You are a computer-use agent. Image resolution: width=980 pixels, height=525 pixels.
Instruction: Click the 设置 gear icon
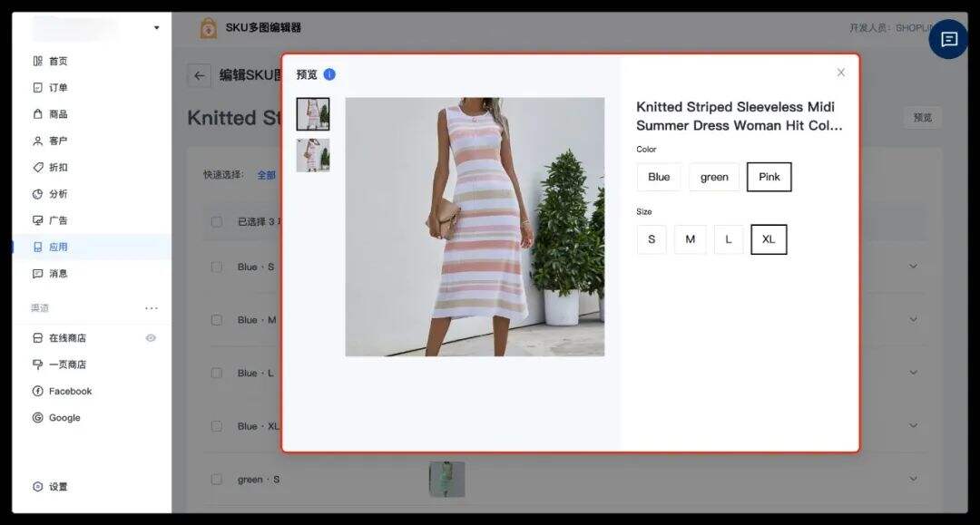[x=37, y=487]
